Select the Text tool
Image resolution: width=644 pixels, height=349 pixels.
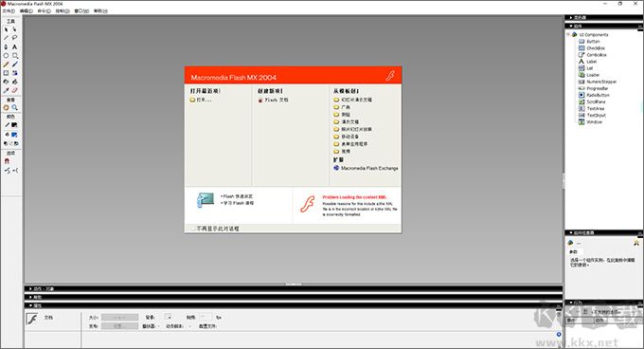[x=15, y=46]
